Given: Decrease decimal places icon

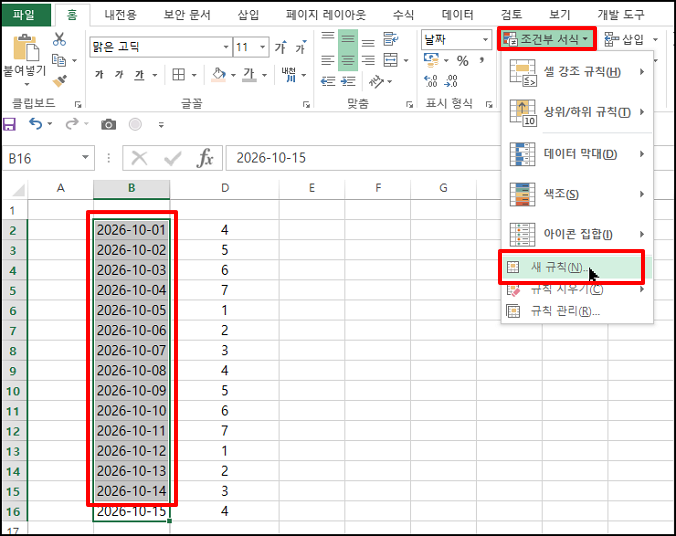Looking at the screenshot, I should [451, 81].
